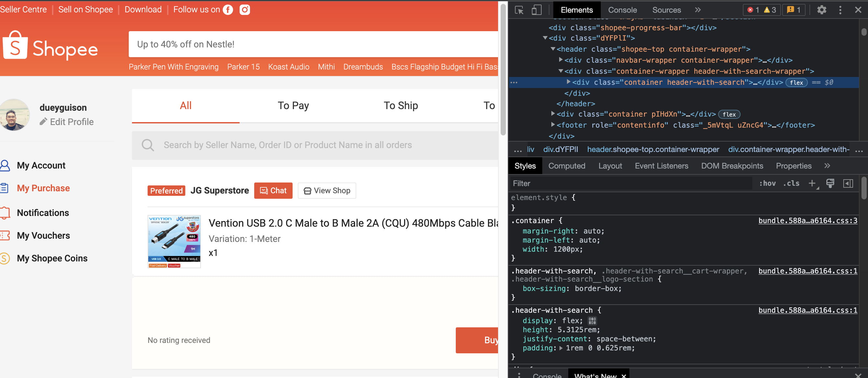The width and height of the screenshot is (868, 378).
Task: Click the View Shop button
Action: click(x=326, y=191)
